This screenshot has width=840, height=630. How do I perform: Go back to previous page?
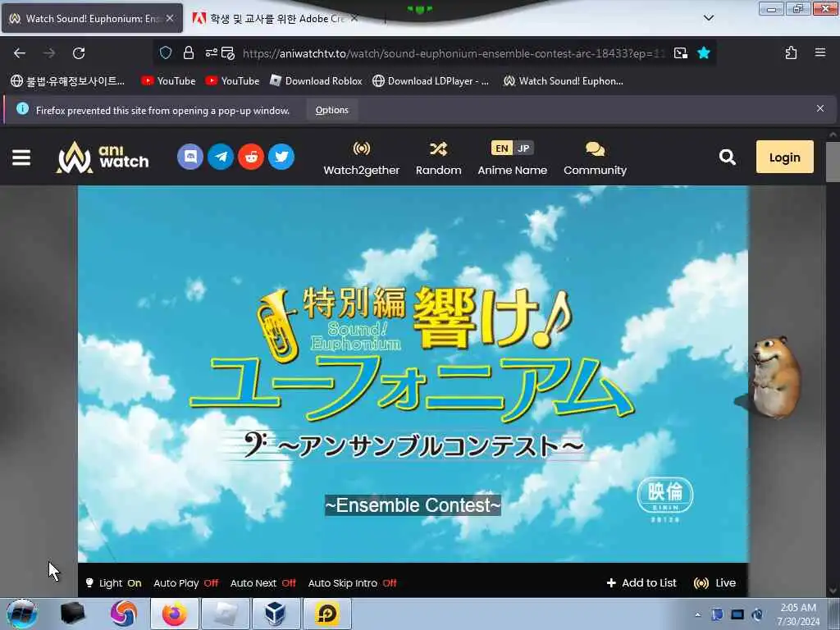(20, 53)
